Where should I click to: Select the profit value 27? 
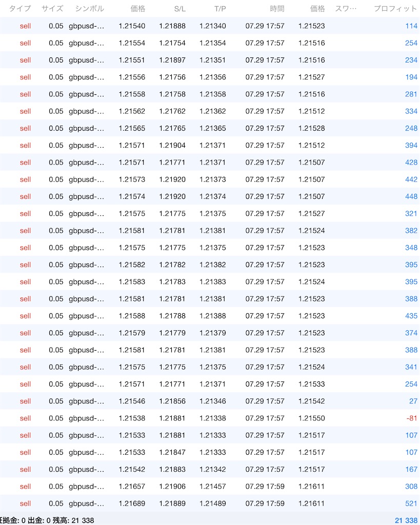[x=413, y=401]
